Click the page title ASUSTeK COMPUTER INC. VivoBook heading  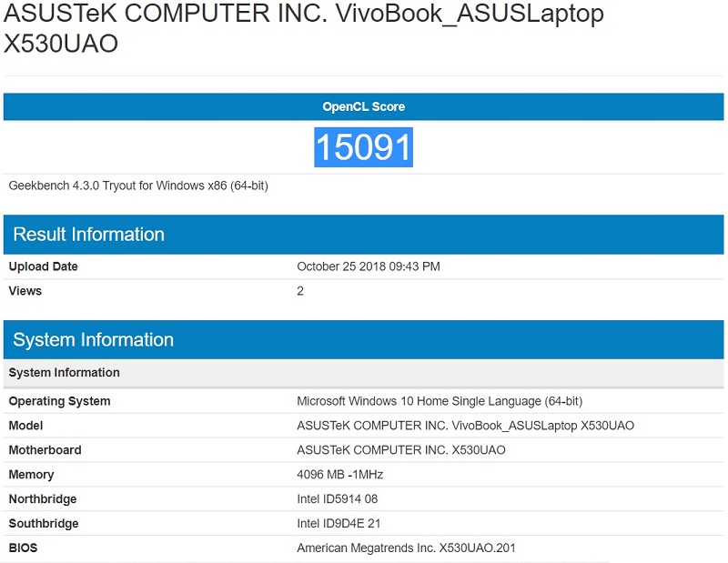point(304,28)
